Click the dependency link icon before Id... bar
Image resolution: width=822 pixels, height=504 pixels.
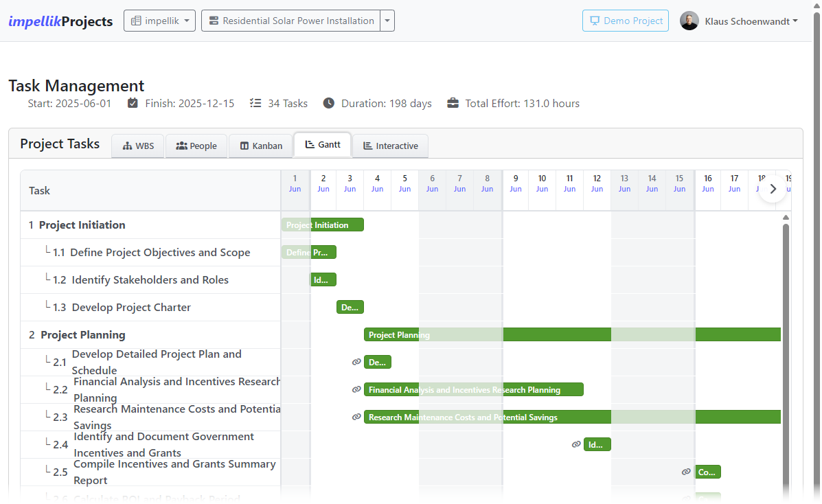pos(576,444)
